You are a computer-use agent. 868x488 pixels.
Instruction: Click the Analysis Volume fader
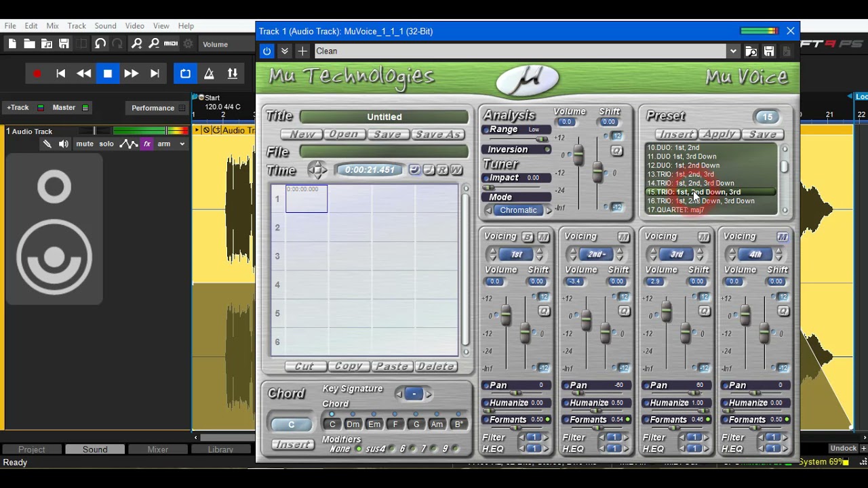[x=578, y=157]
